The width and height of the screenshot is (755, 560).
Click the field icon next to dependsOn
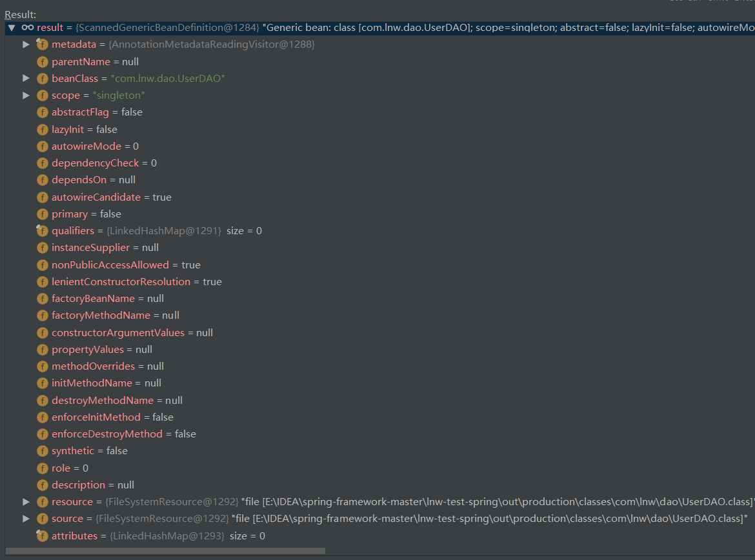pyautogui.click(x=43, y=180)
